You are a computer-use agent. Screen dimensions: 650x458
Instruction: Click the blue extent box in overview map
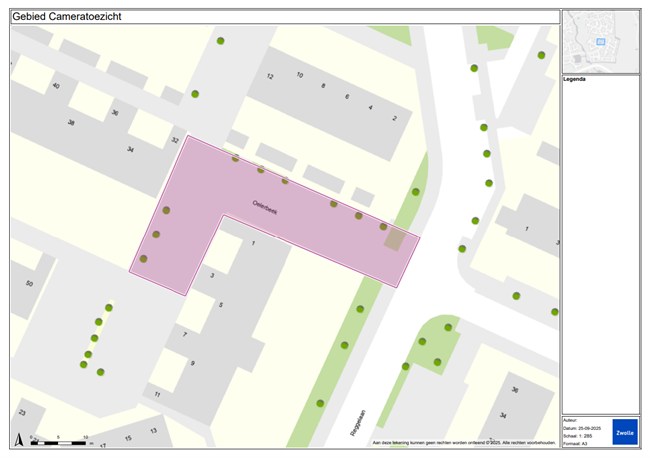click(x=601, y=41)
